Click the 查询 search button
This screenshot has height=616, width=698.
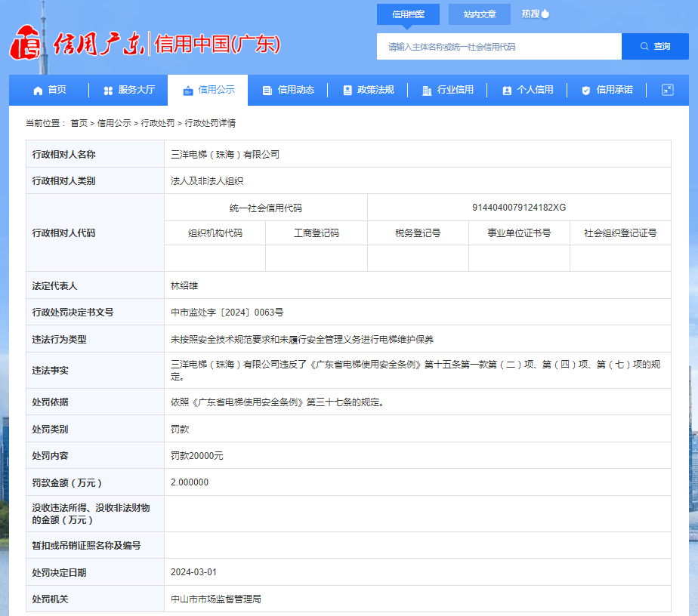tap(655, 46)
